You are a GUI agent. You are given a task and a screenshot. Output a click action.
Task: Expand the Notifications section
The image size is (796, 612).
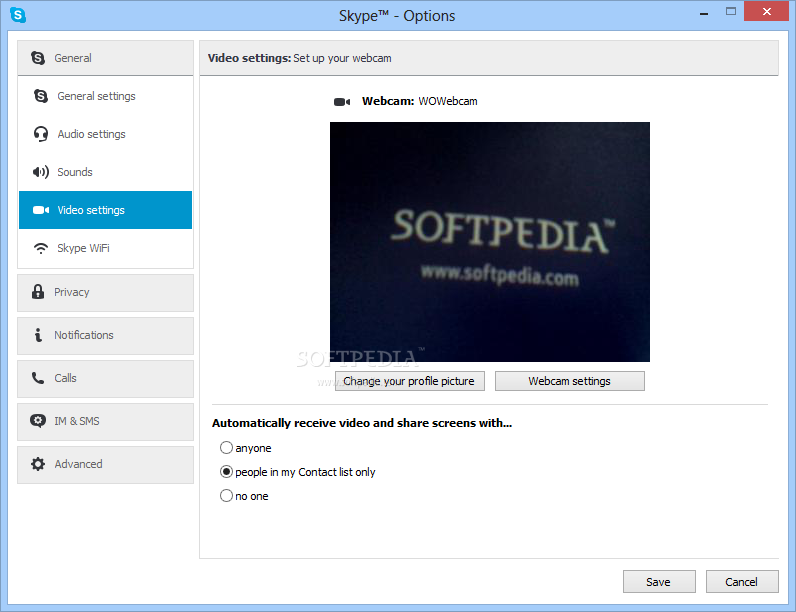tap(106, 336)
